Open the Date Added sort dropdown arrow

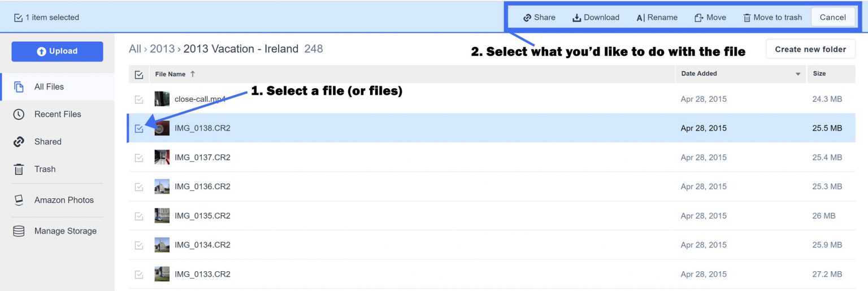(x=798, y=74)
